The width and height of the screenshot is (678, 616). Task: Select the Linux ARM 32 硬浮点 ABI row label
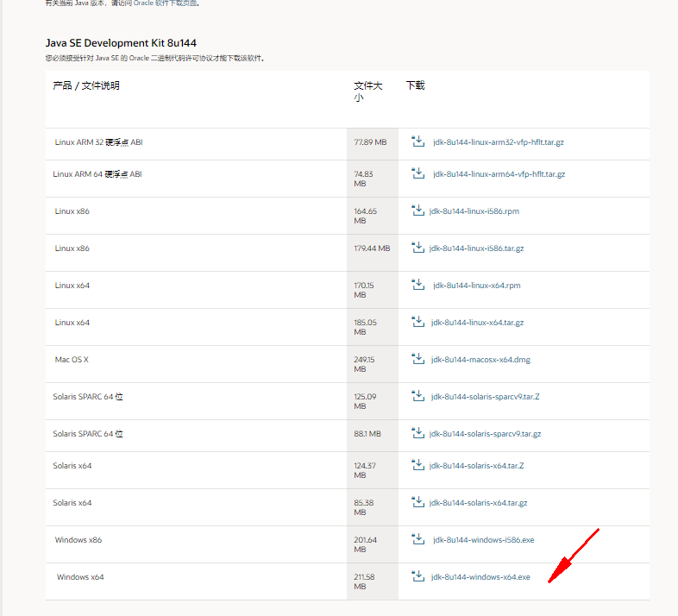click(98, 142)
